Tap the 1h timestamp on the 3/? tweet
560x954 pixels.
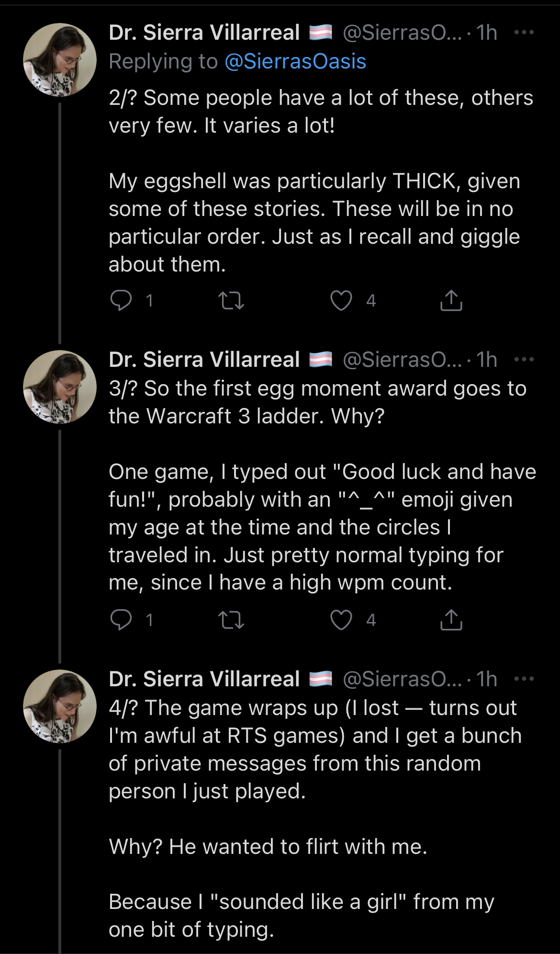pos(487,360)
